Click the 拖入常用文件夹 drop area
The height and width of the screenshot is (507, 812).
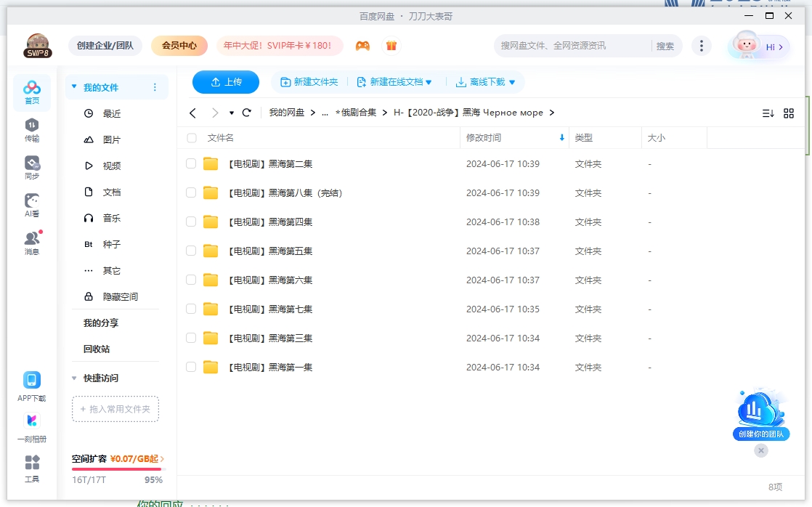coord(115,409)
